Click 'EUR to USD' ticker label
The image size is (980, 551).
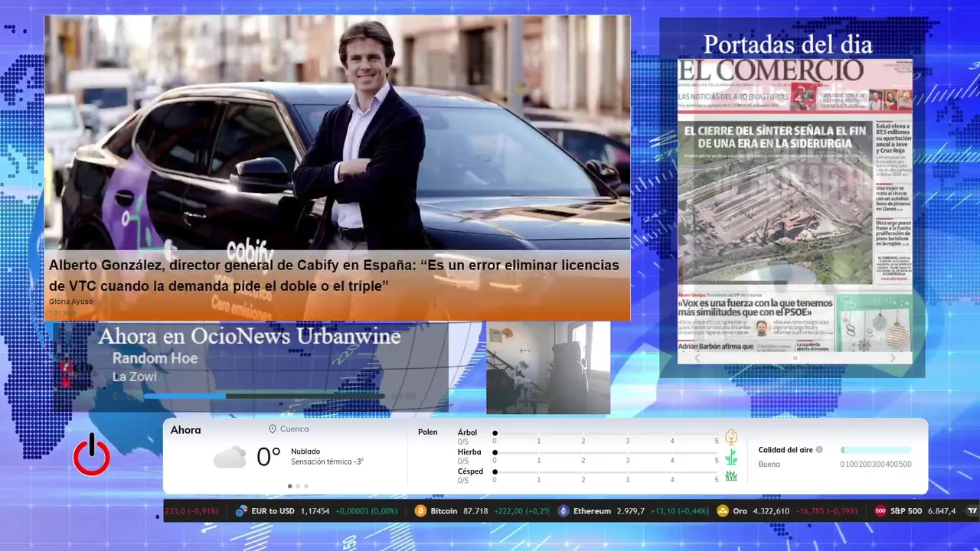pyautogui.click(x=273, y=511)
